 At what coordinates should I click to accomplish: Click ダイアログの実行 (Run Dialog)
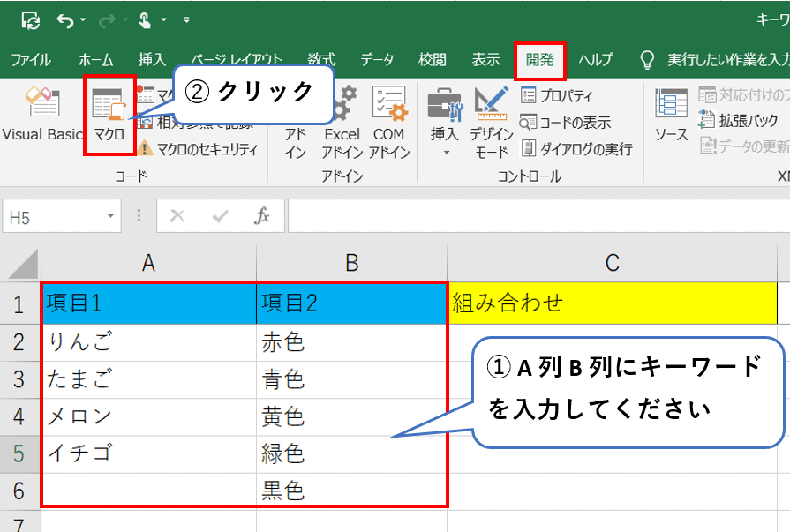576,148
